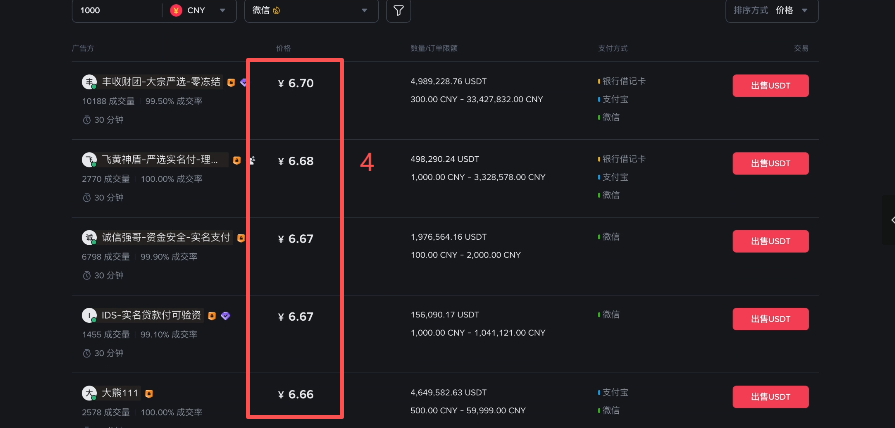
Task: Click the red CNY currency icon
Action: click(176, 10)
